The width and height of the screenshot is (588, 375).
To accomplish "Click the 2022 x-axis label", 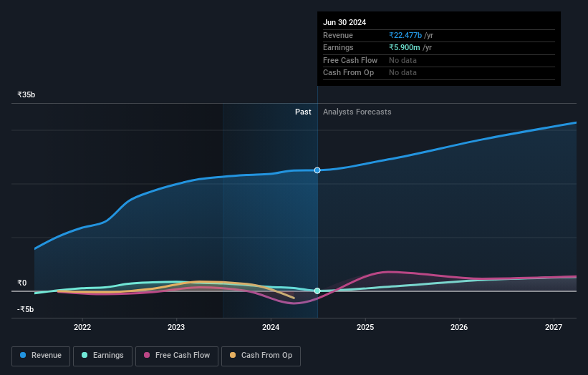I will (x=82, y=327).
